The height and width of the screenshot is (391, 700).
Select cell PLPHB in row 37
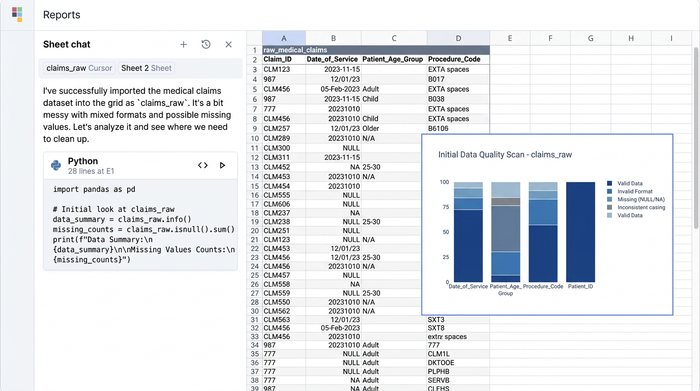point(458,371)
